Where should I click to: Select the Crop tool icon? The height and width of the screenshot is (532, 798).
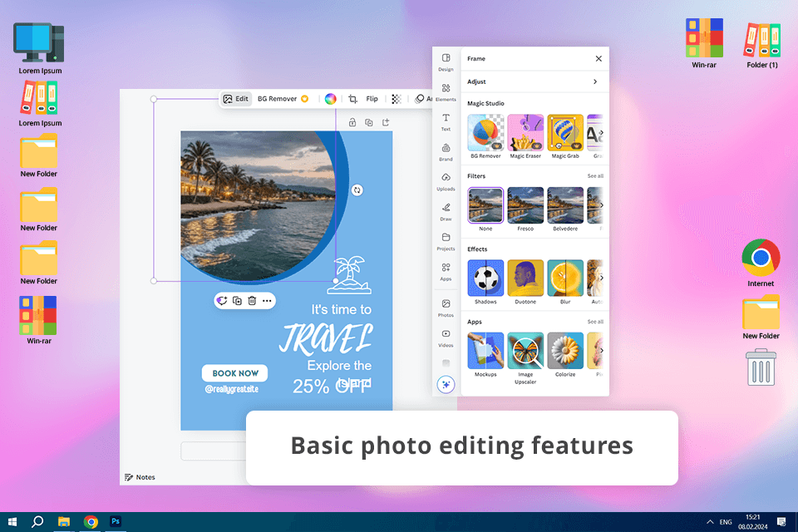tap(352, 99)
